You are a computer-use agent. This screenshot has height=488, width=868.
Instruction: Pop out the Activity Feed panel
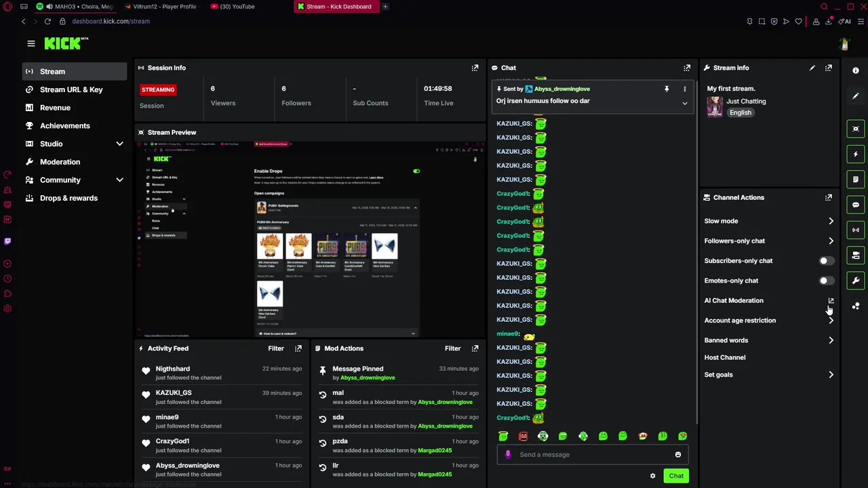click(298, 348)
